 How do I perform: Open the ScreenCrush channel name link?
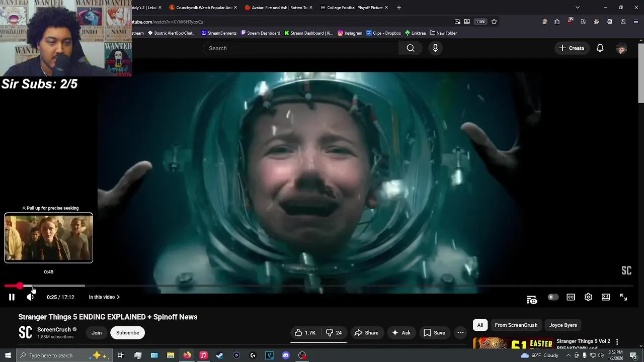tap(54, 330)
